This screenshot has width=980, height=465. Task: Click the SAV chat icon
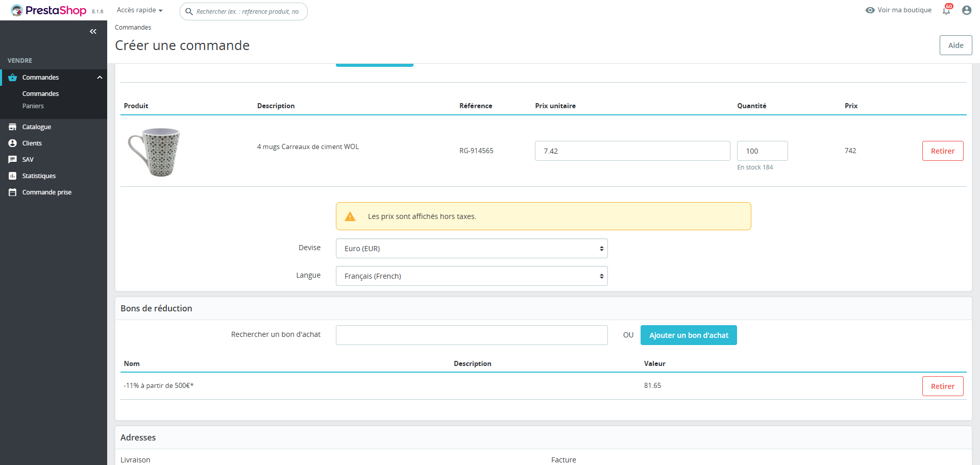click(13, 160)
